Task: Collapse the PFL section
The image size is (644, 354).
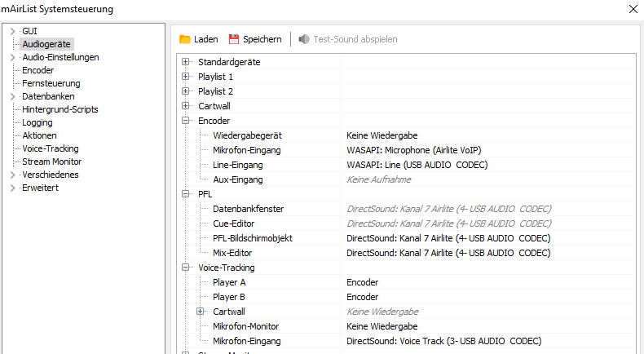Action: [186, 194]
